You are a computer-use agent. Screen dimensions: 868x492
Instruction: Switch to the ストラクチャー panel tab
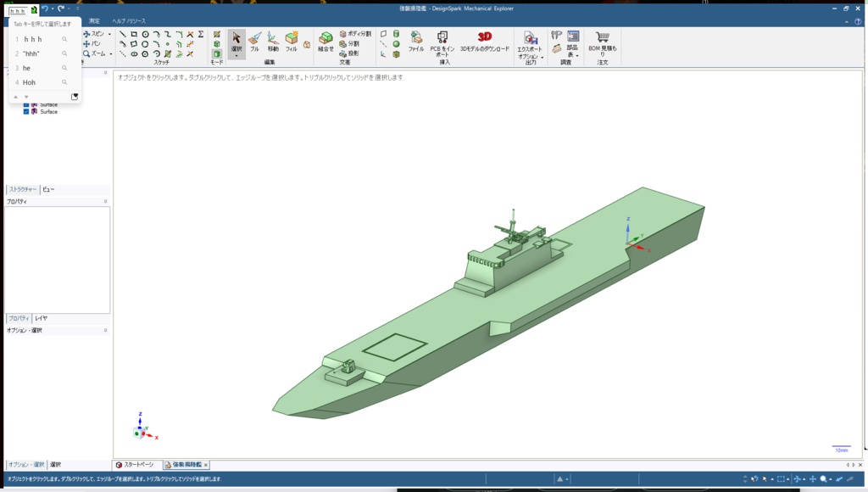(x=23, y=189)
